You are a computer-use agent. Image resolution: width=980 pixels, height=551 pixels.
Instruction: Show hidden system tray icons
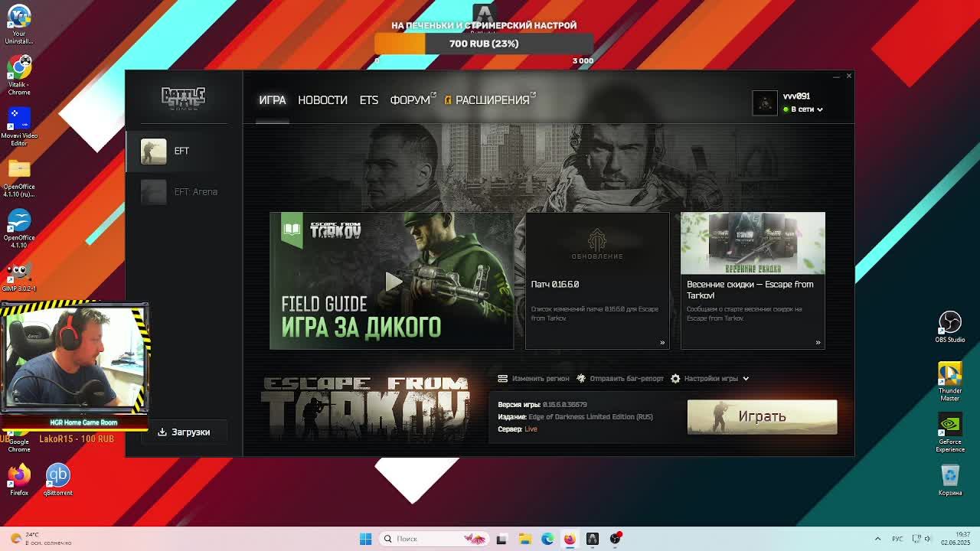pos(877,539)
